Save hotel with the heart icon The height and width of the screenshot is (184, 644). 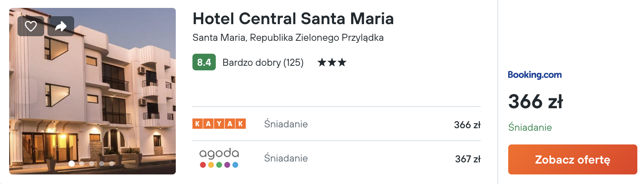point(31,26)
